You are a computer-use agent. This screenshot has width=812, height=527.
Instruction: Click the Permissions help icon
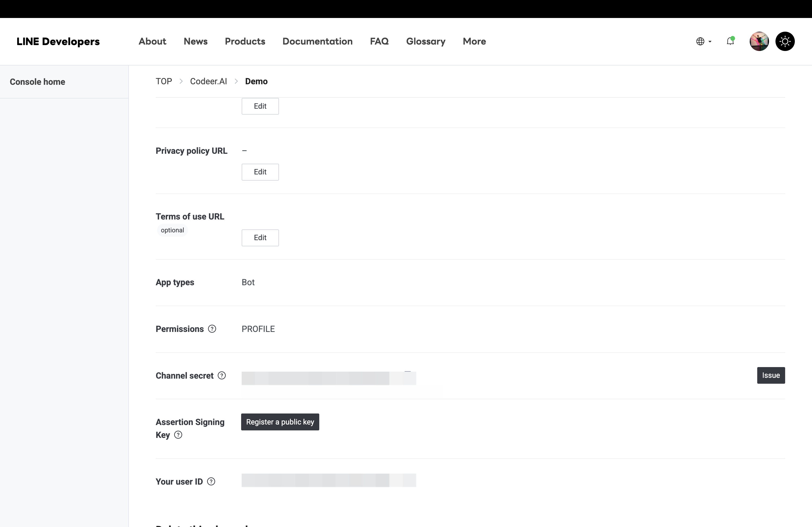(212, 329)
